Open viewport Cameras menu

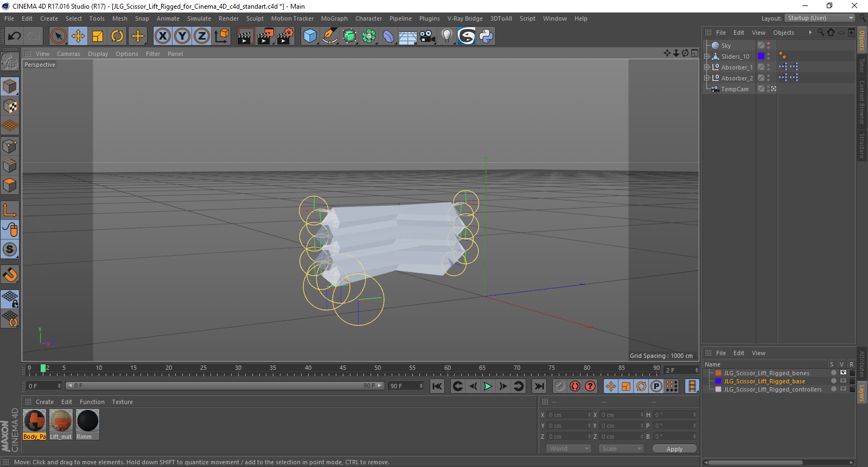pos(68,54)
